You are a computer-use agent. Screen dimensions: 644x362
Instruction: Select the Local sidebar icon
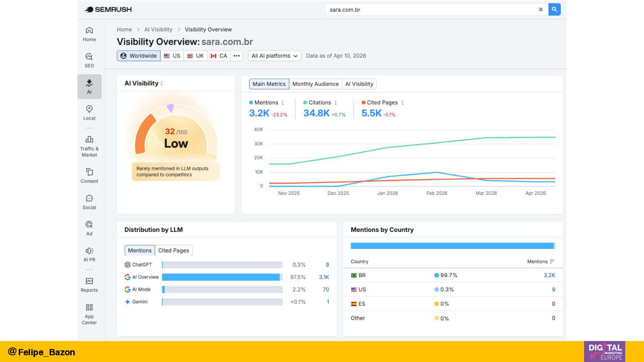click(89, 113)
